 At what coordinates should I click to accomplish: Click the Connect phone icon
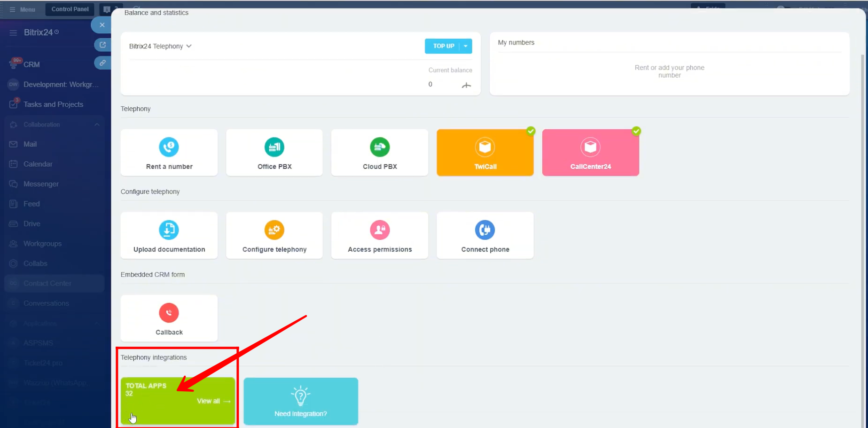pyautogui.click(x=485, y=230)
